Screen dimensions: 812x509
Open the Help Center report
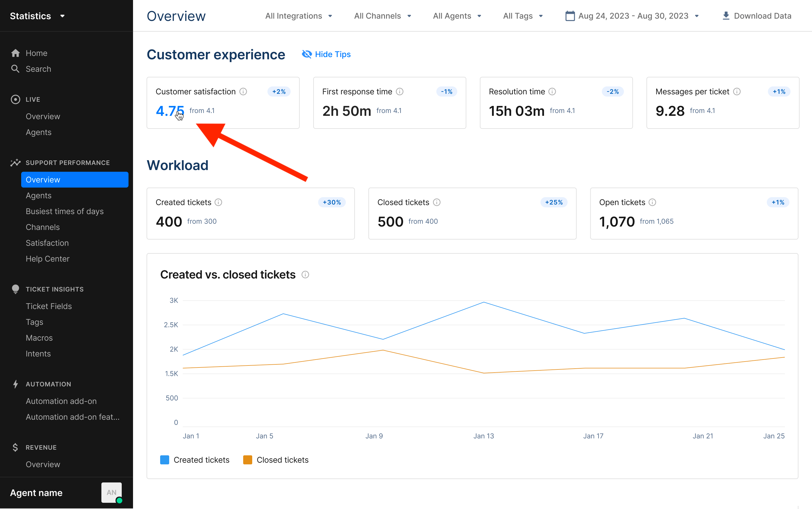(47, 259)
